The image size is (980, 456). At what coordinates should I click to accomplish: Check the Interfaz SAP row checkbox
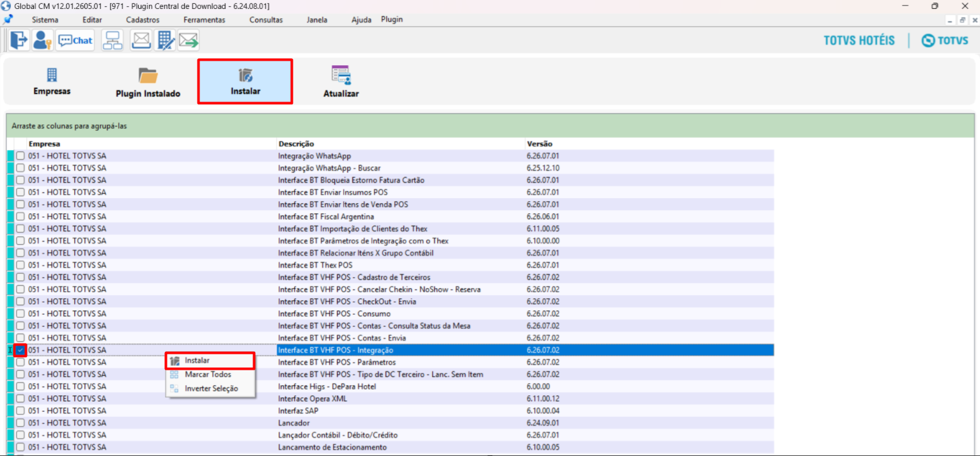point(20,411)
